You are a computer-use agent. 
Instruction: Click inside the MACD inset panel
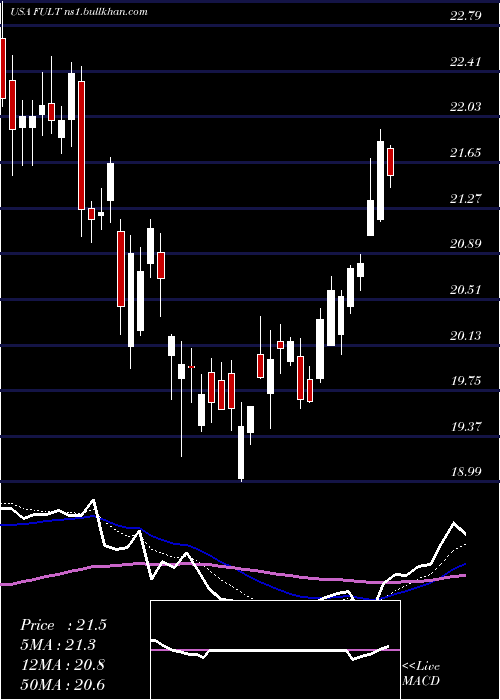coord(275,650)
